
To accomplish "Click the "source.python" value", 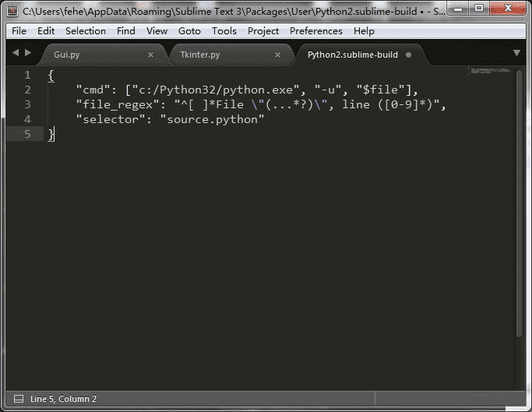I will click(x=212, y=119).
